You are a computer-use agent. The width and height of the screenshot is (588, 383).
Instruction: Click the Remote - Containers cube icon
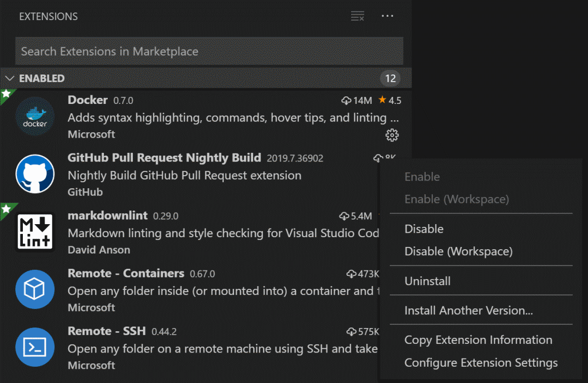pos(35,289)
